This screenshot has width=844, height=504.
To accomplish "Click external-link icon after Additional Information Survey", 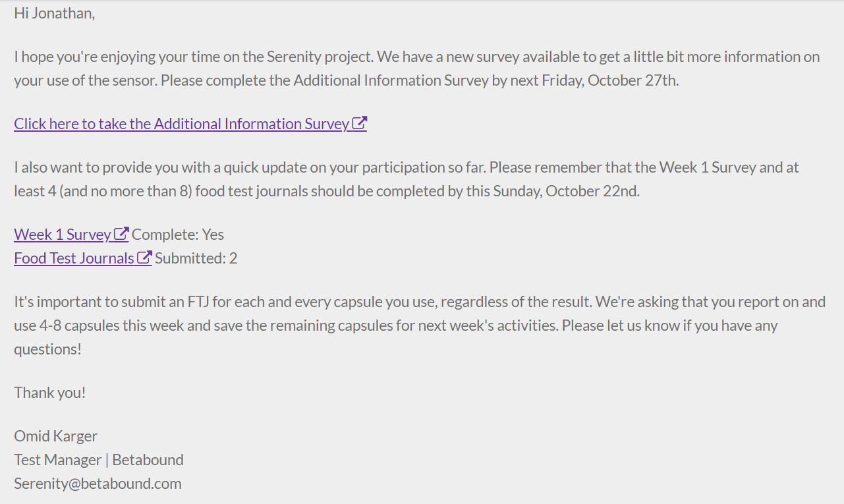I will point(360,123).
